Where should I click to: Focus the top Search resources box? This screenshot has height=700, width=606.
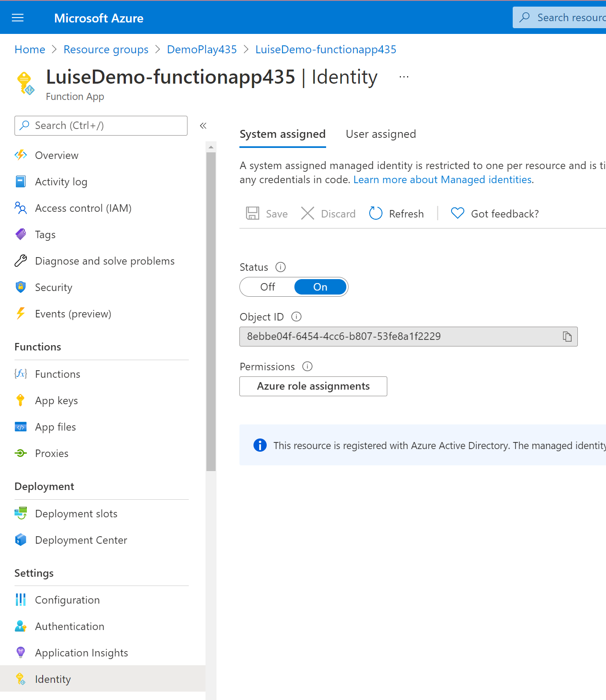pyautogui.click(x=559, y=18)
